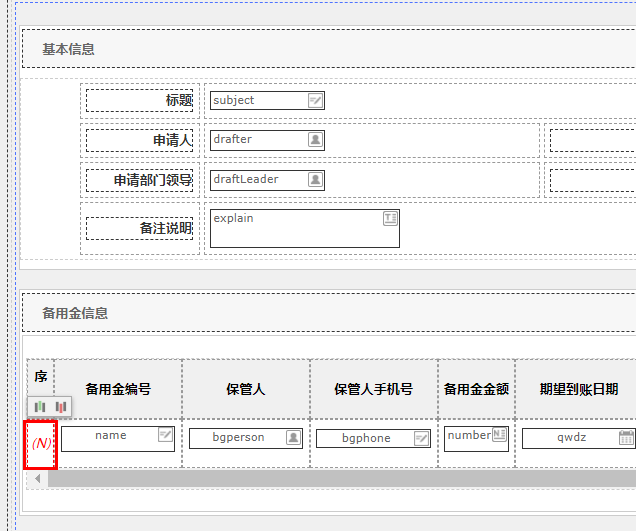Click the number-type icon in number field
The width and height of the screenshot is (636, 531).
pyautogui.click(x=499, y=434)
